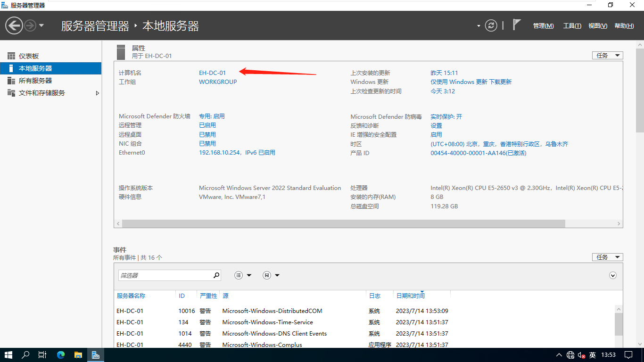Open the Properties section Tasks dropdown
This screenshot has height=362, width=644.
[x=607, y=56]
